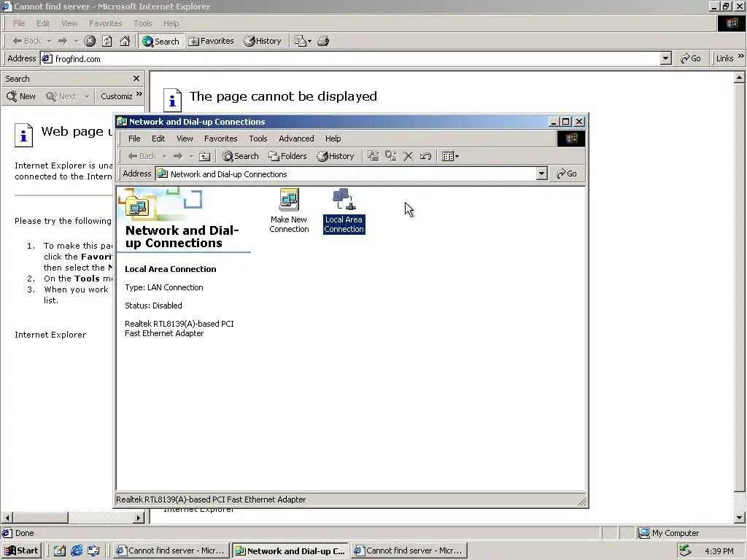The height and width of the screenshot is (560, 747).
Task: Click Go in Network Connections window
Action: (x=566, y=174)
